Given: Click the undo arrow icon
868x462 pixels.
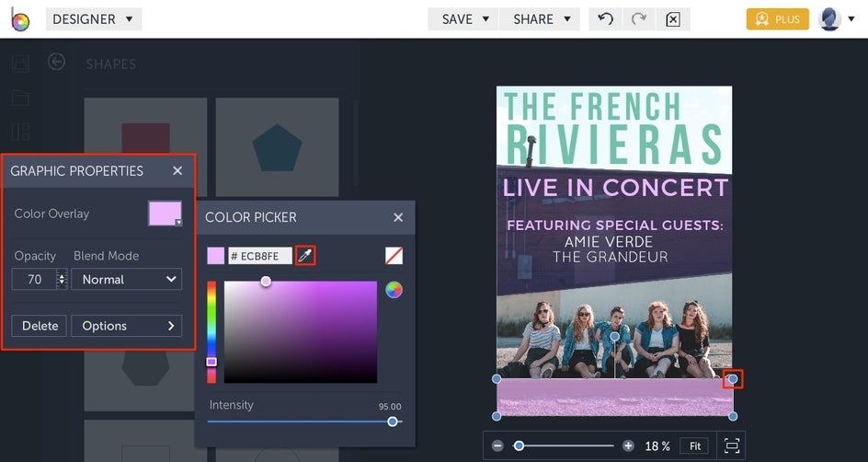Looking at the screenshot, I should [x=606, y=18].
